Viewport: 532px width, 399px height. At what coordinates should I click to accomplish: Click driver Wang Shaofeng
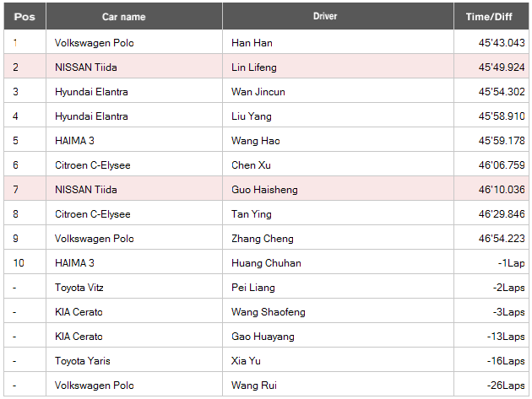268,312
